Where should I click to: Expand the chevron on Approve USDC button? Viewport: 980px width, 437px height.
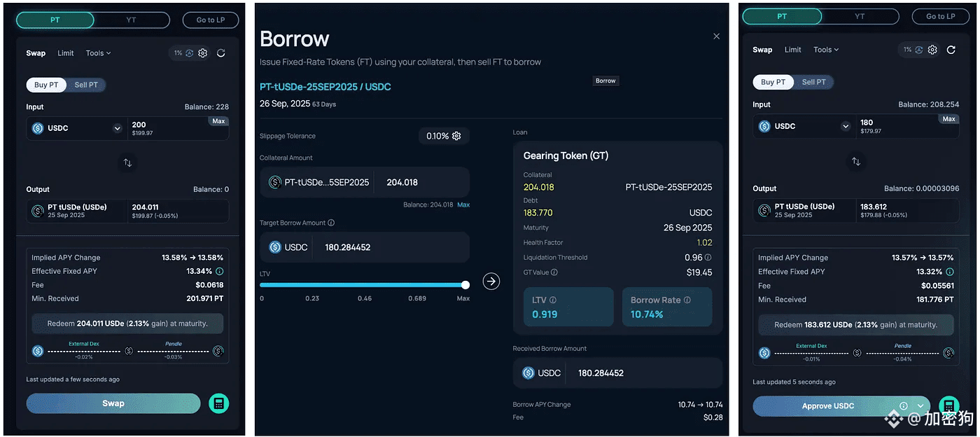pos(920,406)
